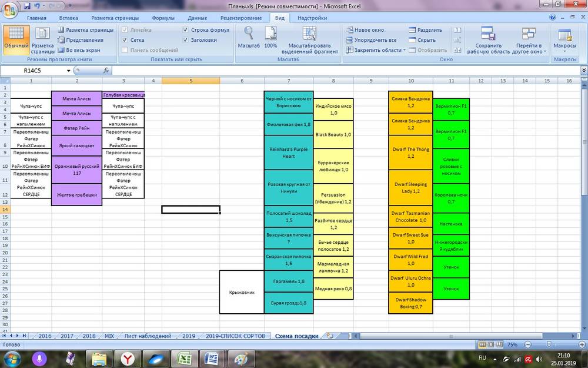This screenshot has width=588, height=368.
Task: Open the Масштаб zoom dialog
Action: (x=249, y=39)
